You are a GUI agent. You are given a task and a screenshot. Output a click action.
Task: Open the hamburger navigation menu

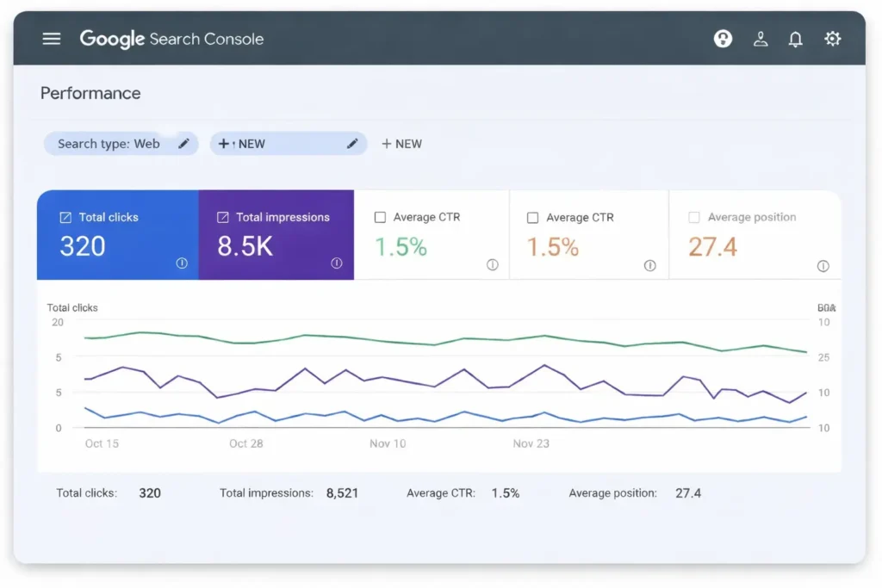point(52,39)
